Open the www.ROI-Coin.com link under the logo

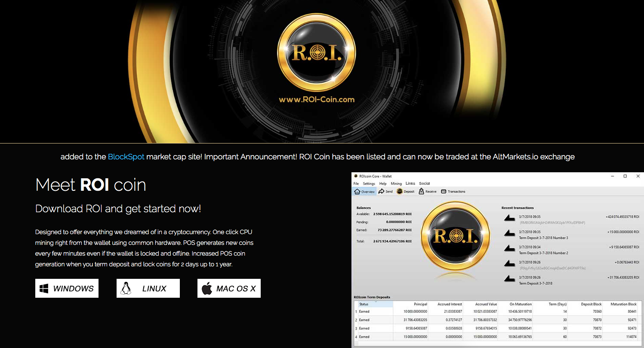(x=317, y=100)
